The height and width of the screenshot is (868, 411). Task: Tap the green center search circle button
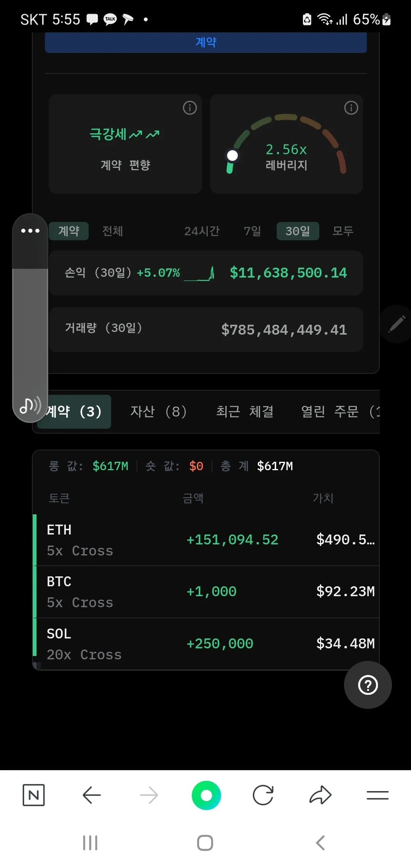pos(206,795)
